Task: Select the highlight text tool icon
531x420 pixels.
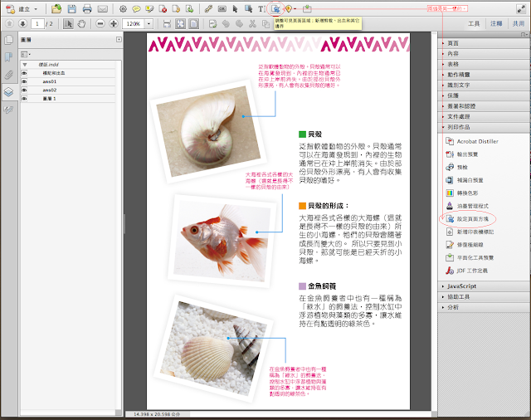Action: [x=149, y=9]
